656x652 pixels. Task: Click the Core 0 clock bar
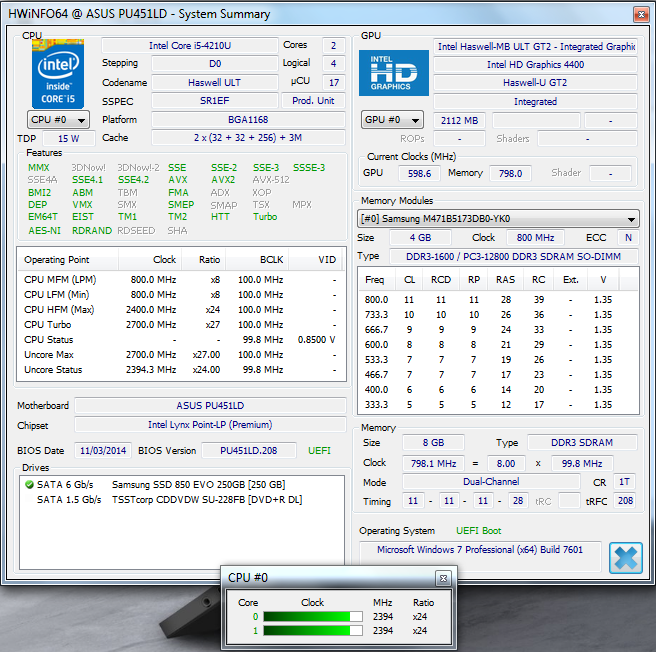(313, 616)
